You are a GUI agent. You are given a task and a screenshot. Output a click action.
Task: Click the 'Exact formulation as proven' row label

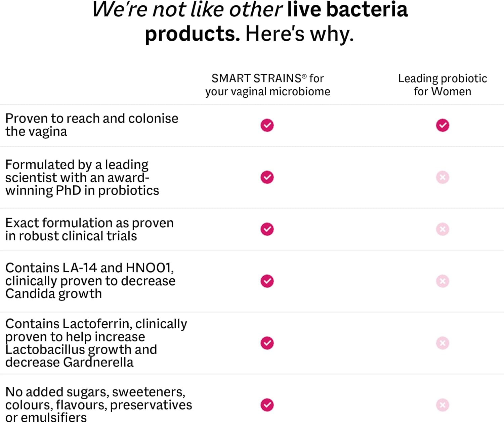pos(89,229)
